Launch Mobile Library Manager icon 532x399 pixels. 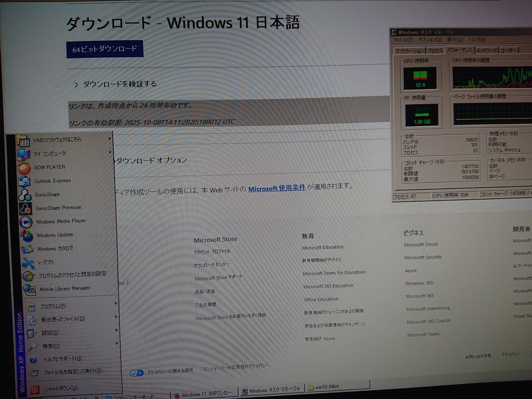point(30,289)
